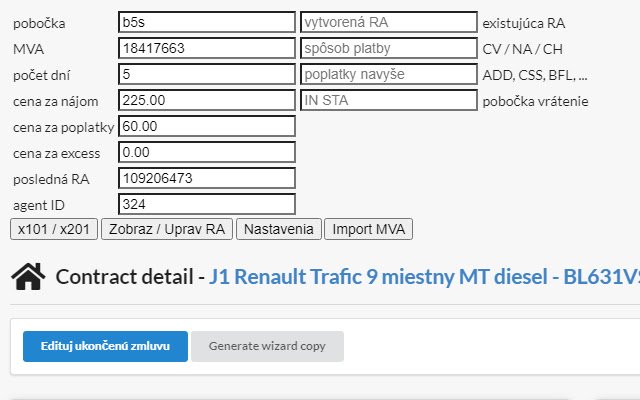Viewport: 640px width, 400px height.
Task: Click Edituj ukončenú zmluvu button
Action: [x=105, y=346]
